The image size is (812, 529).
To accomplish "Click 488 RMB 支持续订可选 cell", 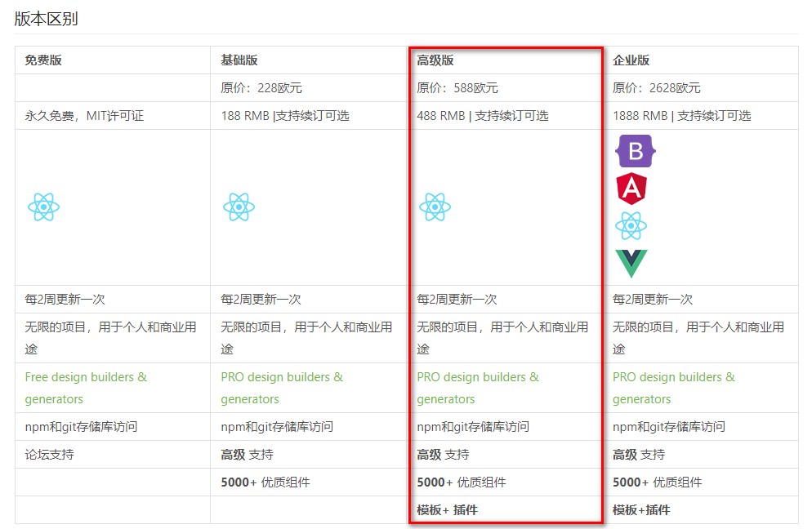I will 483,116.
